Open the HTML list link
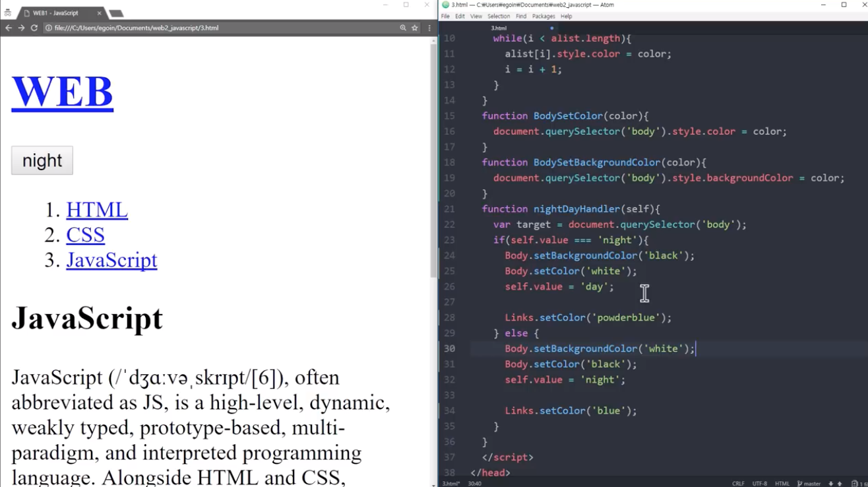 (x=97, y=210)
